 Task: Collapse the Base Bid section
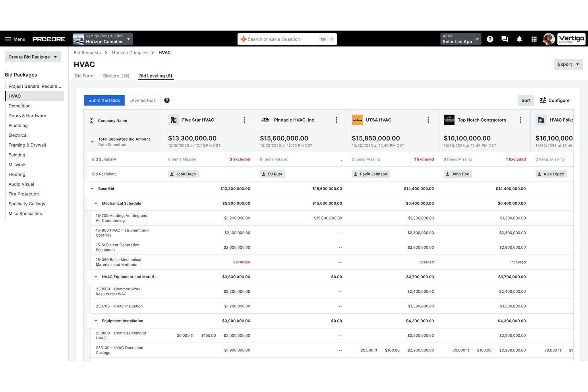[x=92, y=189]
